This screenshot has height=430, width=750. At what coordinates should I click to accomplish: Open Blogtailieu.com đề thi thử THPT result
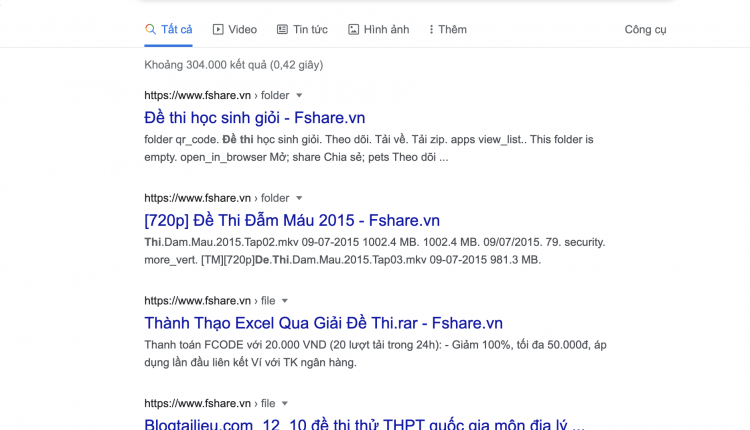click(x=364, y=424)
